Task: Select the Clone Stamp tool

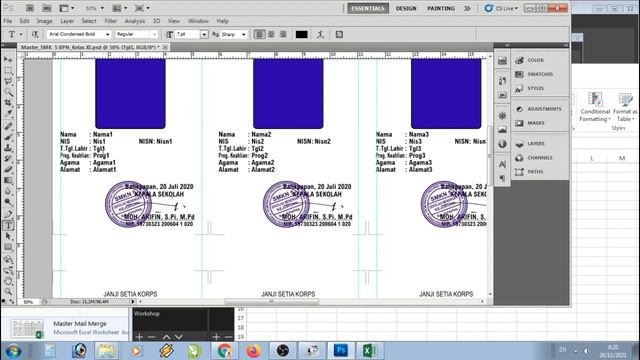Action: (8, 148)
